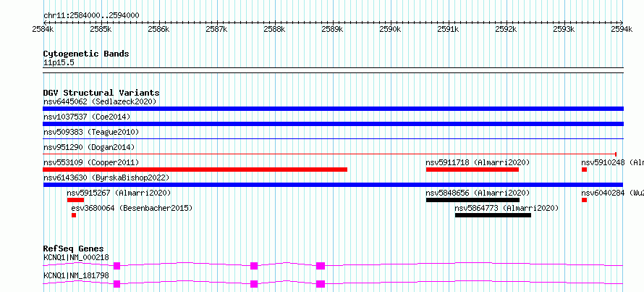Screen dimensions: 644x292
Task: Click first magenta exon of KCNQ1|NM_181798
Action: click(x=116, y=284)
